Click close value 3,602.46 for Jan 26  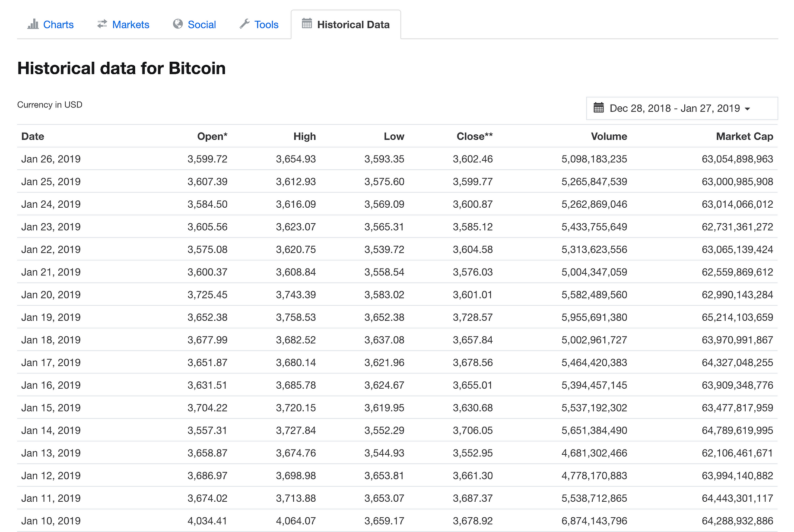473,159
